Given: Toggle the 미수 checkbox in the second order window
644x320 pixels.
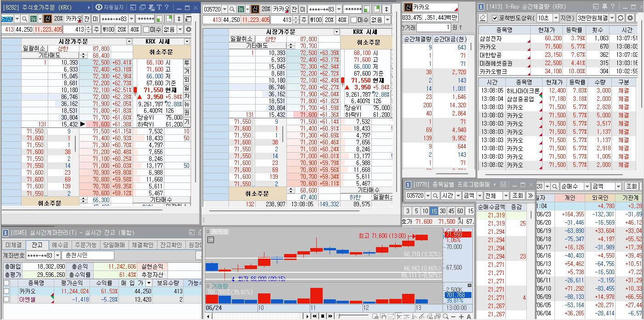Looking at the screenshot, I should tap(354, 20).
